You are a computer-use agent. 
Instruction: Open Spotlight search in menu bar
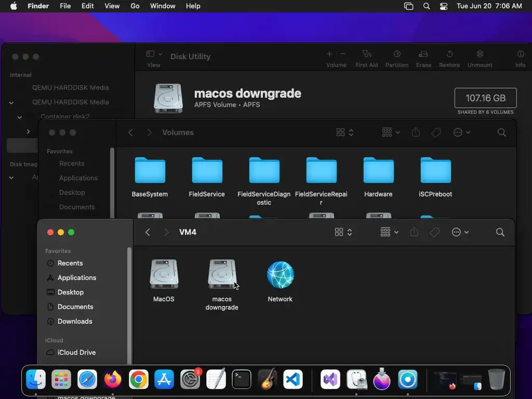click(427, 6)
